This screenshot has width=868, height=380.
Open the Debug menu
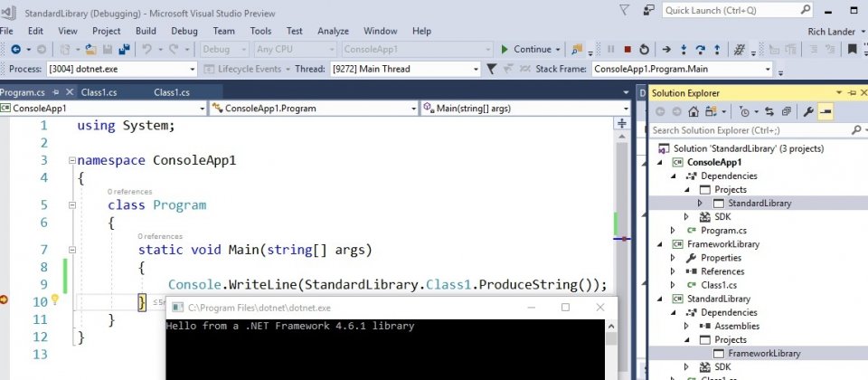[x=184, y=31]
